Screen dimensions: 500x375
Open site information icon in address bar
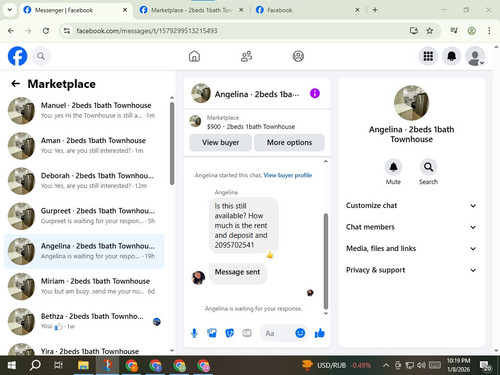tap(67, 31)
